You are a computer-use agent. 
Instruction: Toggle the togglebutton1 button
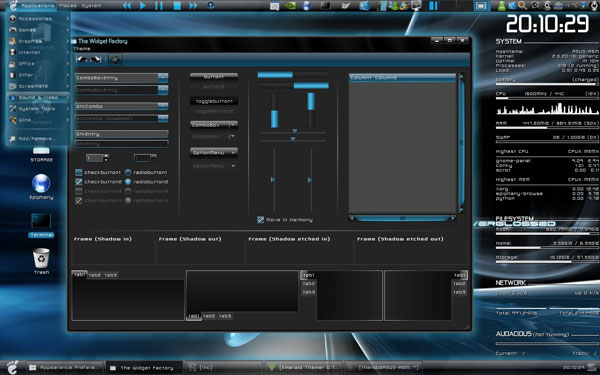(x=214, y=101)
